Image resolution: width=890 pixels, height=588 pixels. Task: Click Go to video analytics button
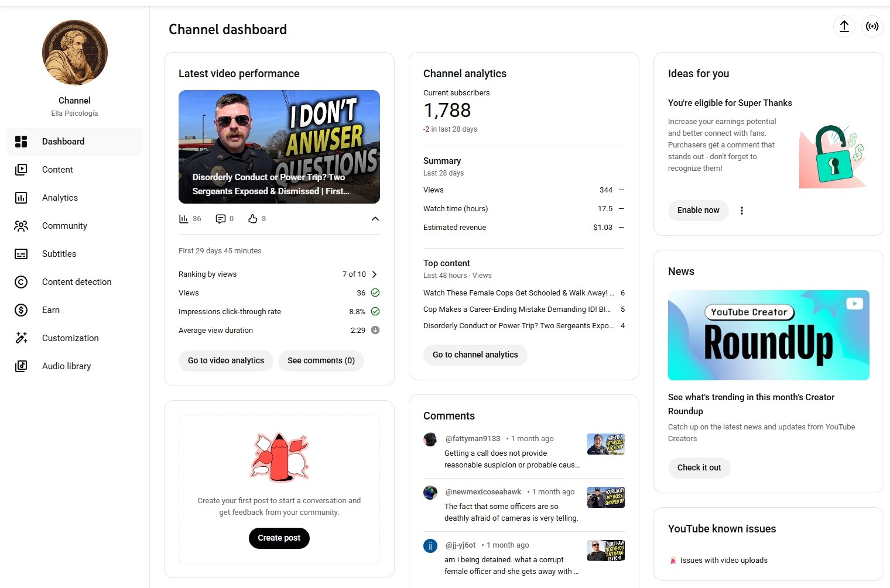pos(226,360)
